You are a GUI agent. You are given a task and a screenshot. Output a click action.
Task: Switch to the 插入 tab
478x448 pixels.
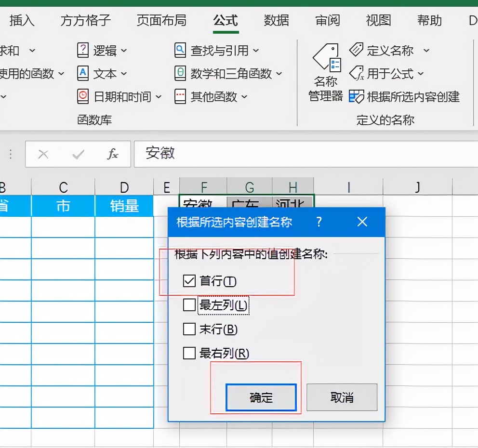click(22, 20)
